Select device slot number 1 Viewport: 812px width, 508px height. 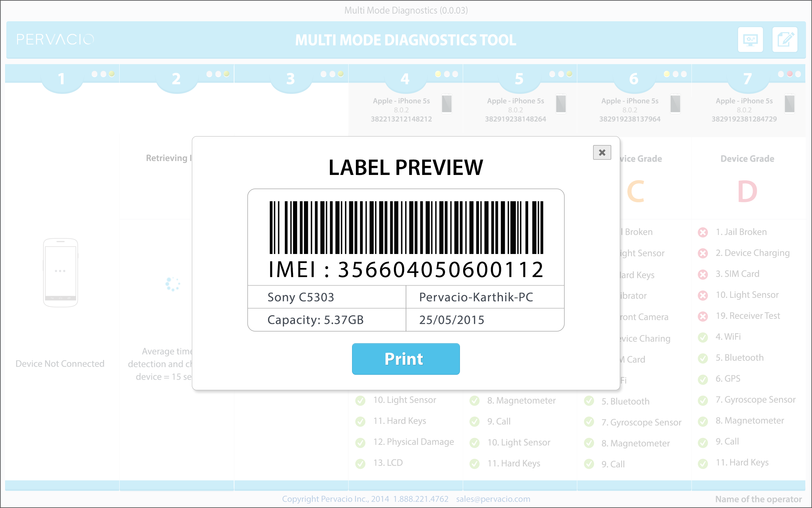pos(62,79)
